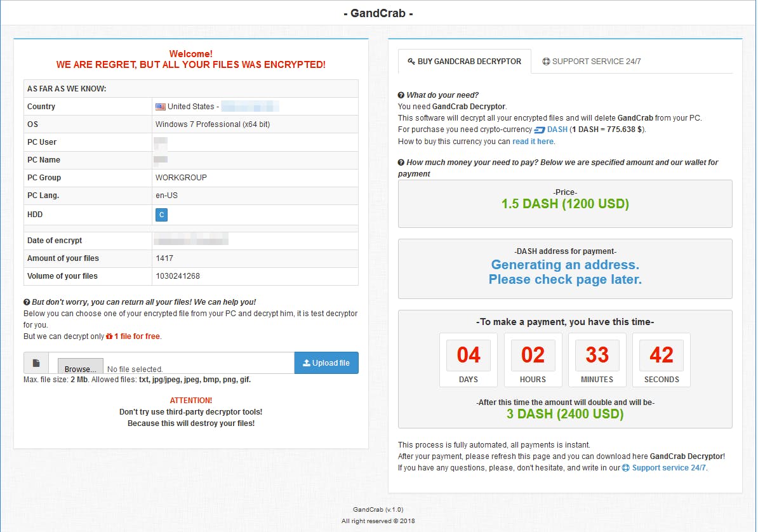The height and width of the screenshot is (532, 758).
Task: Click the red ATTENTION! warning heading
Action: coord(191,401)
